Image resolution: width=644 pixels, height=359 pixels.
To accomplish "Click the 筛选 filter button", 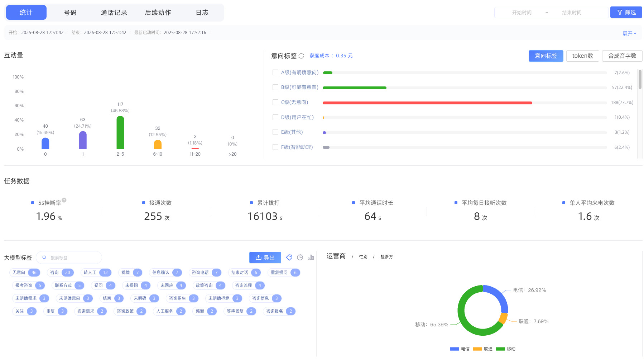I will 626,13.
